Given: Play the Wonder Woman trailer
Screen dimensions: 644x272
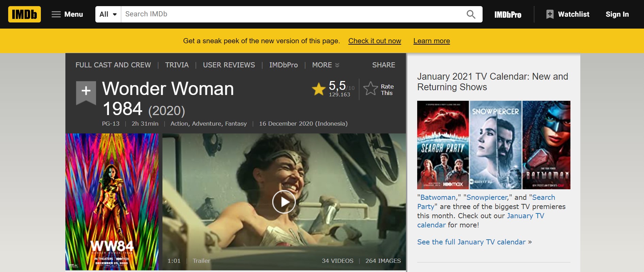Looking at the screenshot, I should tap(284, 202).
